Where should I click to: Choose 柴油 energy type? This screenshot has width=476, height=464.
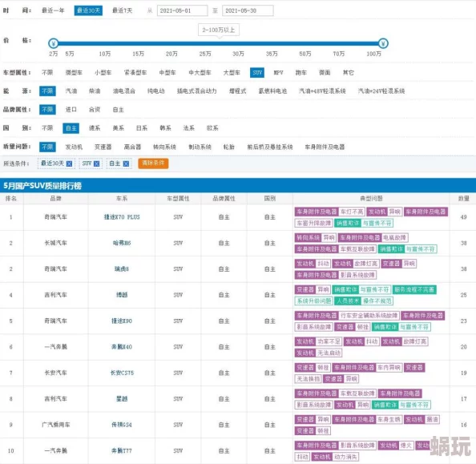tap(95, 91)
